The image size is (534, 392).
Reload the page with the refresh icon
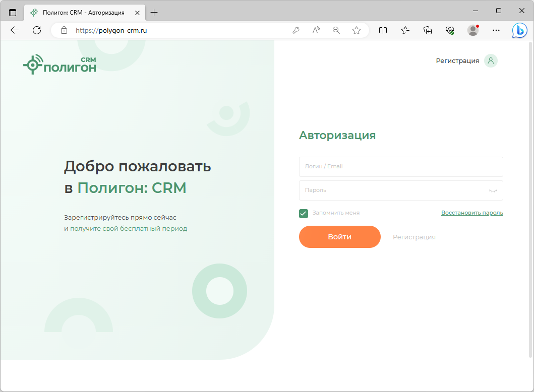click(37, 30)
